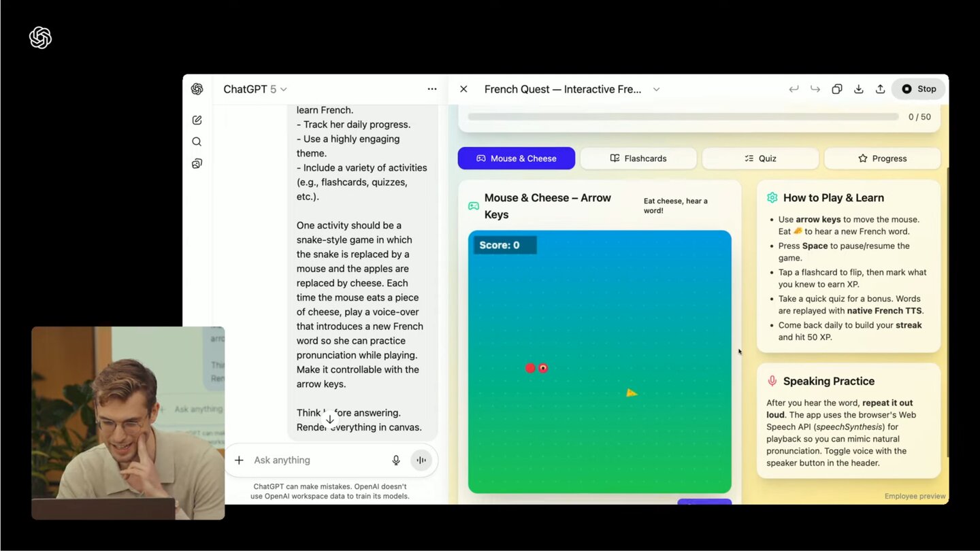Click the Ask anything input field

click(x=316, y=461)
